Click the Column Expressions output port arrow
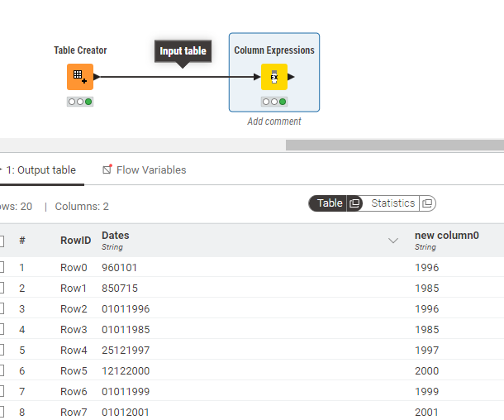This screenshot has height=420, width=504. (292, 77)
